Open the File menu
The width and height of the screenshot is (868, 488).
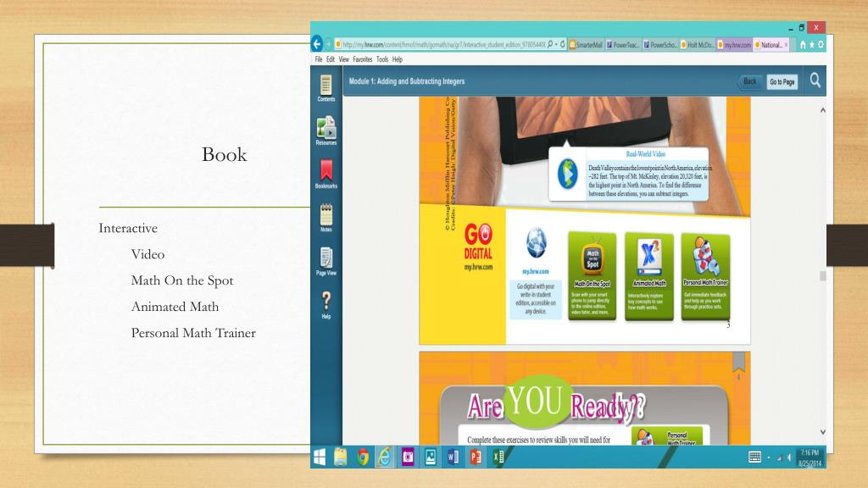point(319,59)
